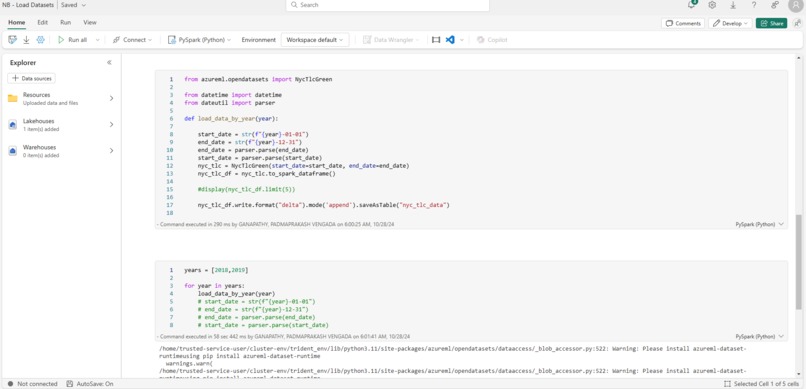Click the download icon in notebook toolbar
Image resolution: width=806 pixels, height=389 pixels.
(26, 40)
